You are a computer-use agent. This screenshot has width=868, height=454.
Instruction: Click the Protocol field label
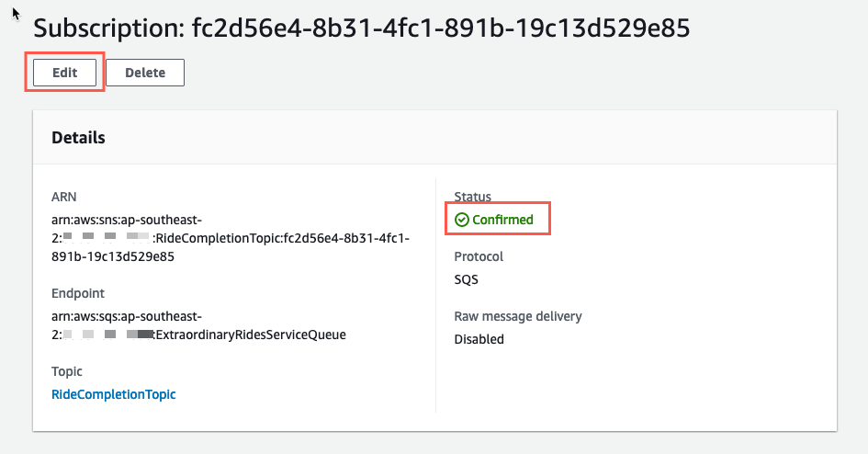[x=479, y=256]
